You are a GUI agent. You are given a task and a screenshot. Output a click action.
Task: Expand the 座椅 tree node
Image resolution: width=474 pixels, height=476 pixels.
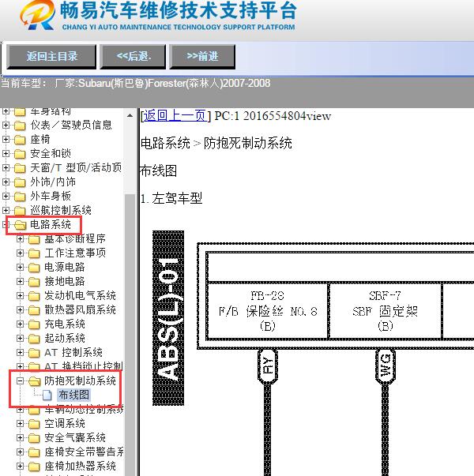(x=6, y=139)
